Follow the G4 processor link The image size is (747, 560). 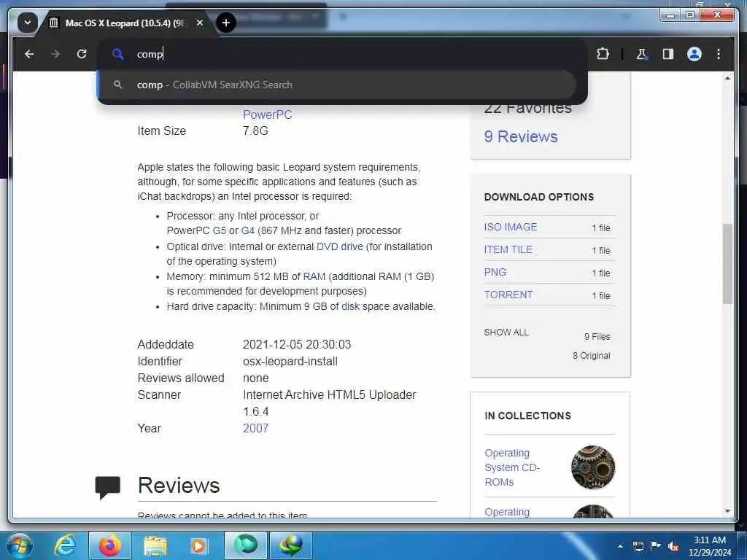pos(248,230)
